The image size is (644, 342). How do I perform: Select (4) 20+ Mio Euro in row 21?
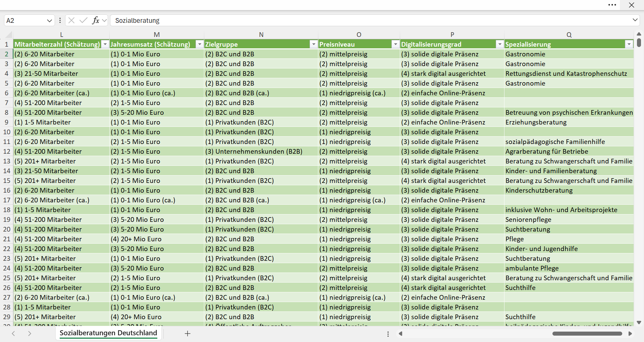coord(157,239)
